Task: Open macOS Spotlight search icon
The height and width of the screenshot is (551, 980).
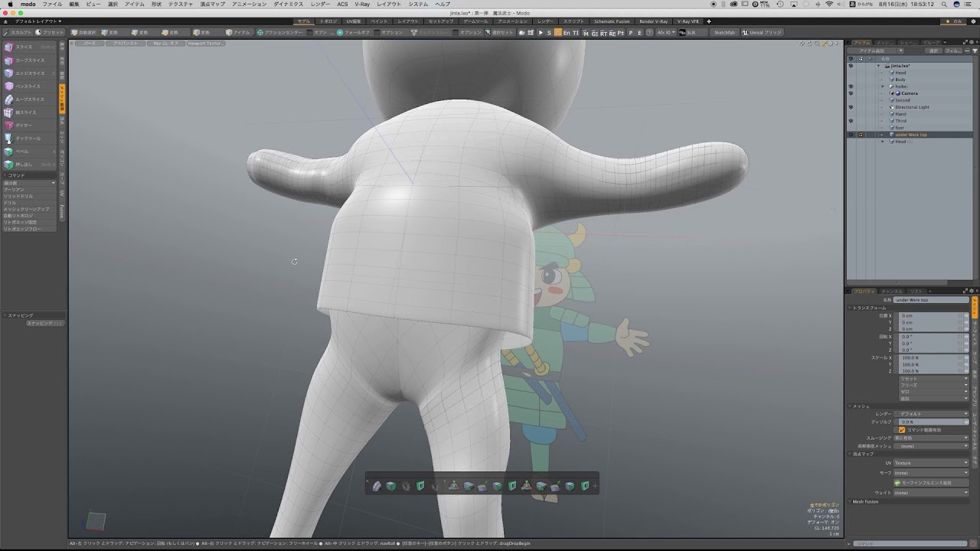Action: tap(944, 4)
